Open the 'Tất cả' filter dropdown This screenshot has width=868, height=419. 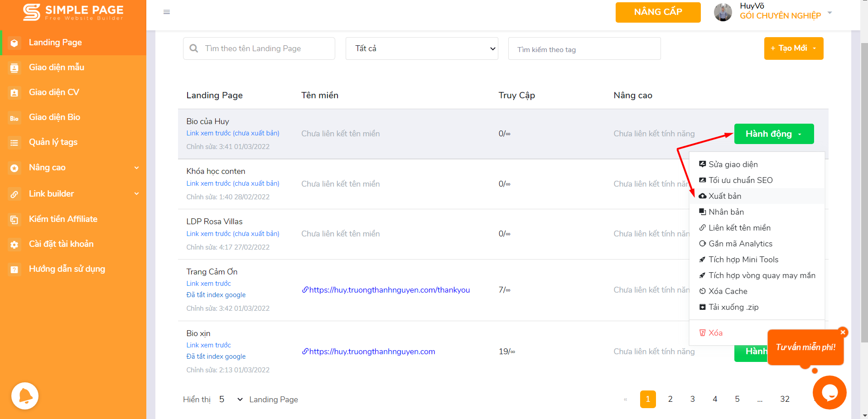tap(421, 48)
